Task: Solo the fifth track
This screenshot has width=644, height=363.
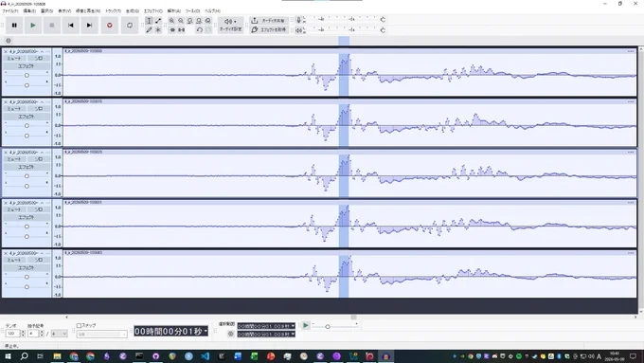Action: [x=39, y=261]
